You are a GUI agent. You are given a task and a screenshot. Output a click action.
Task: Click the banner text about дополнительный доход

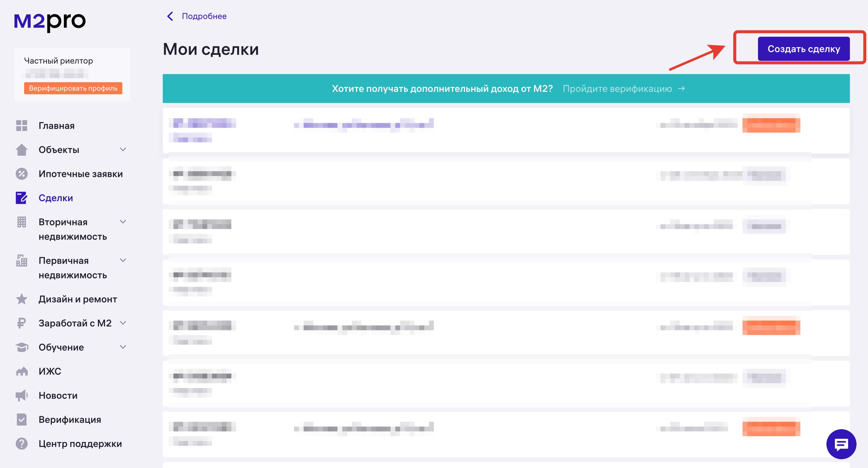[x=442, y=89]
